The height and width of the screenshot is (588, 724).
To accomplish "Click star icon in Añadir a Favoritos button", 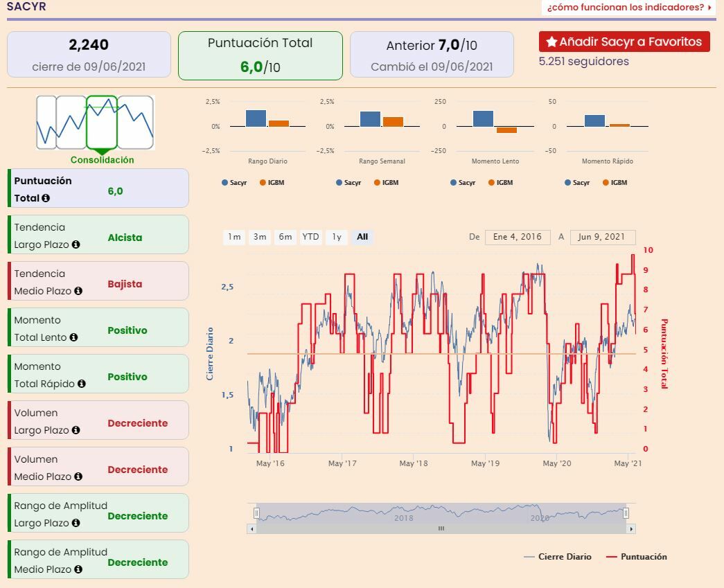I will point(551,42).
